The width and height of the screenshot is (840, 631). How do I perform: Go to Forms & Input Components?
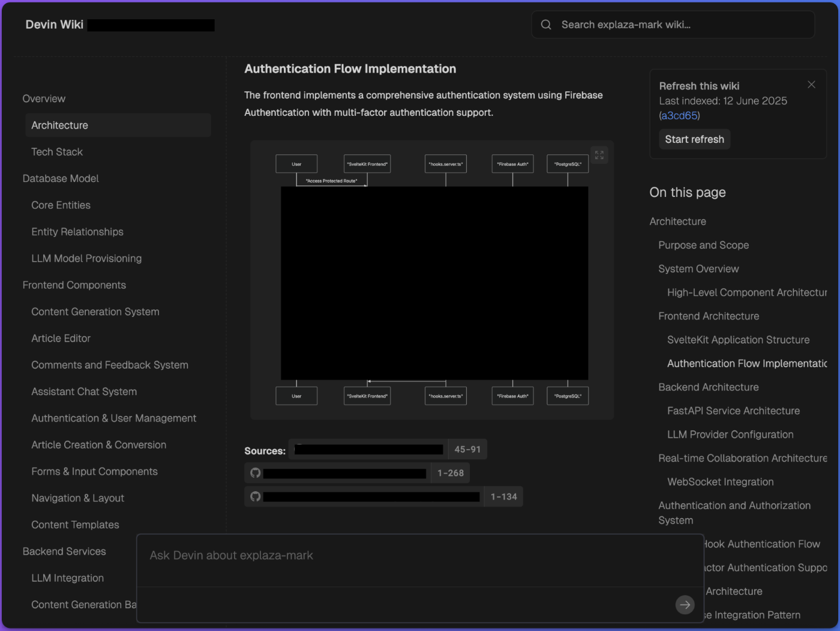tap(94, 471)
